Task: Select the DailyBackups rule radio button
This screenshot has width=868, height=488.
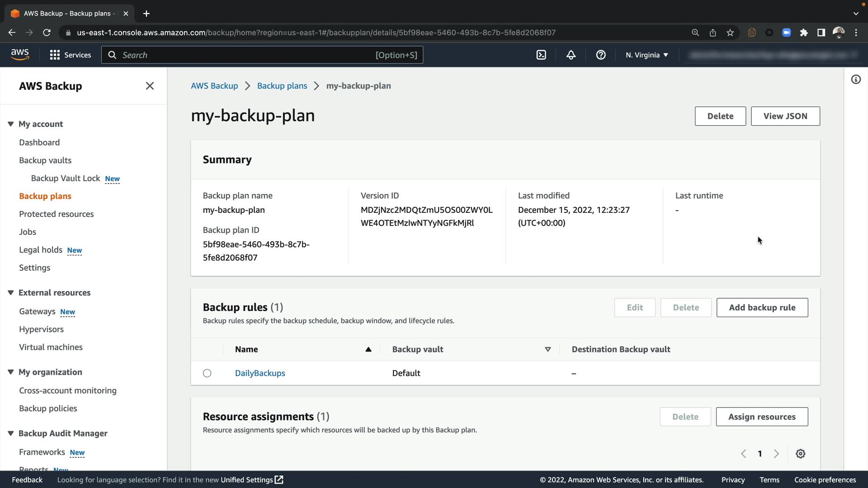Action: pyautogui.click(x=207, y=373)
